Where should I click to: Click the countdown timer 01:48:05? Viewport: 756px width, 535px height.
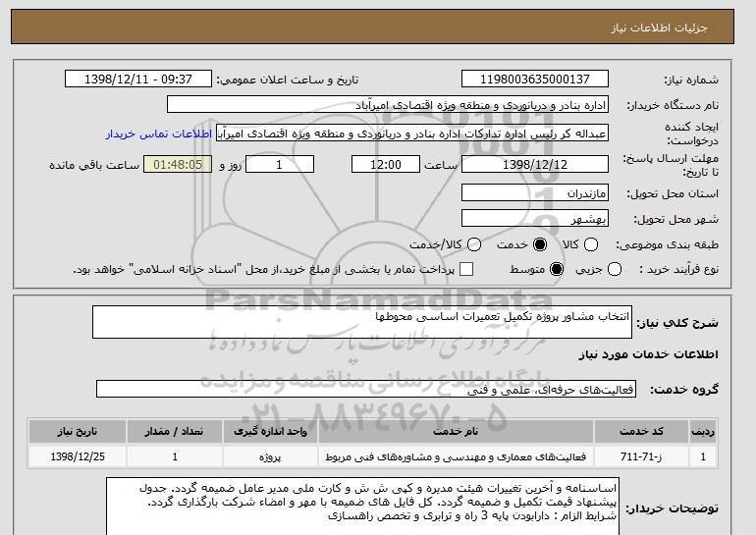178,164
